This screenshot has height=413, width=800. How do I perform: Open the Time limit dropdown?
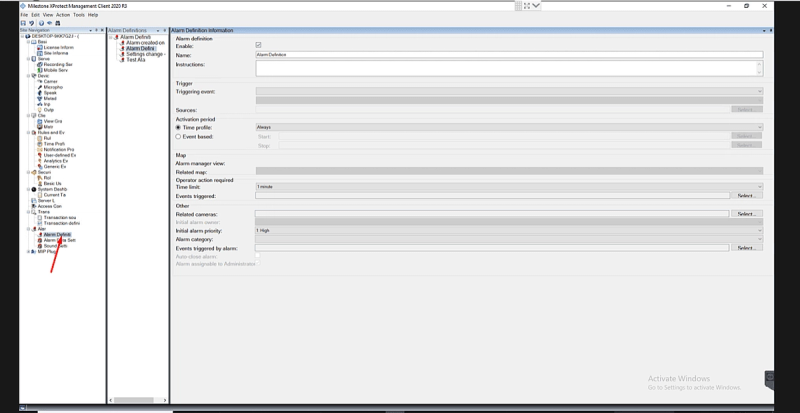[509, 187]
